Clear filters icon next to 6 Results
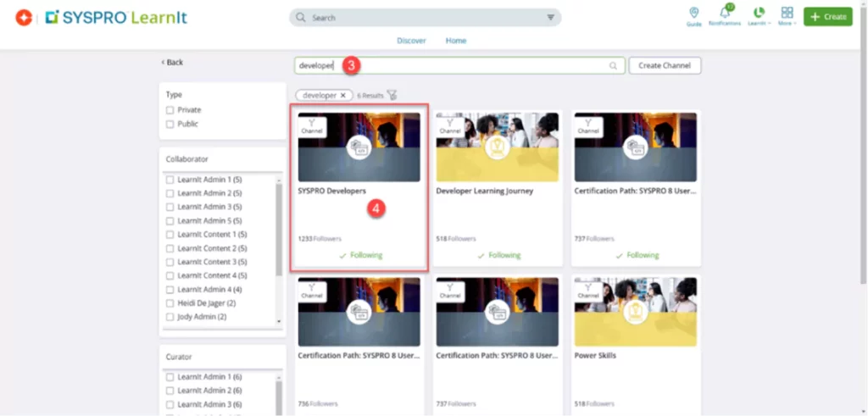 point(392,96)
